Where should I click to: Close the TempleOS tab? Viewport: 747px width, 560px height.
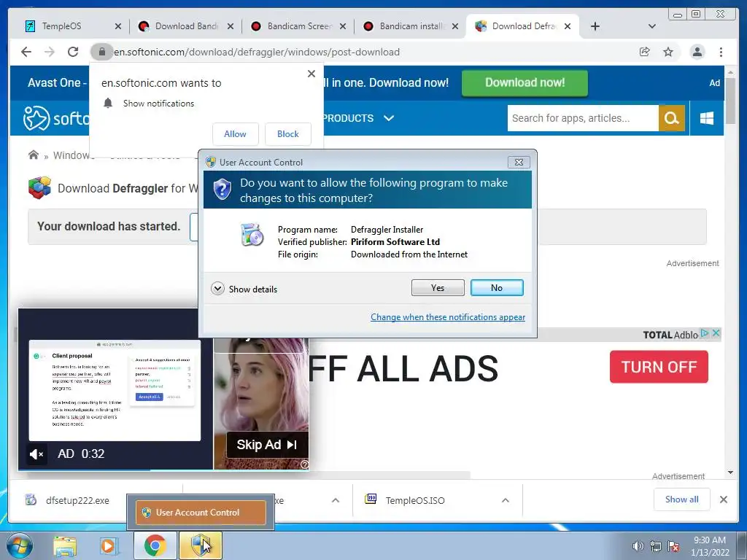click(118, 27)
